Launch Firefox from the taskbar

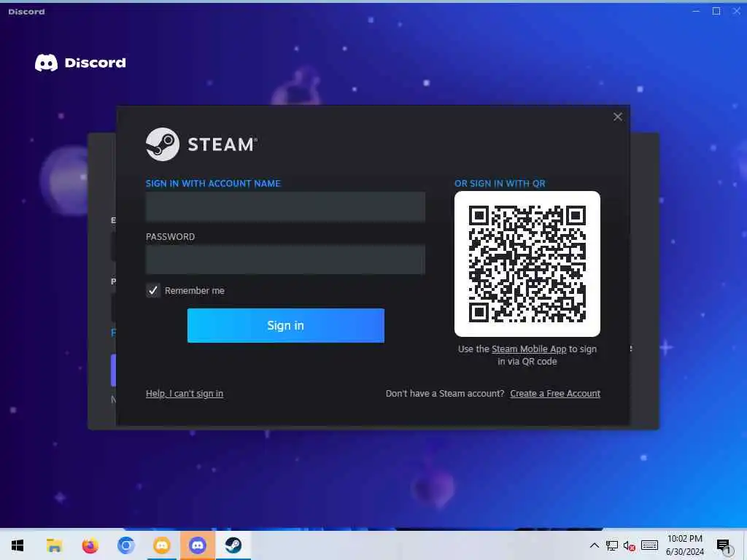[90, 545]
